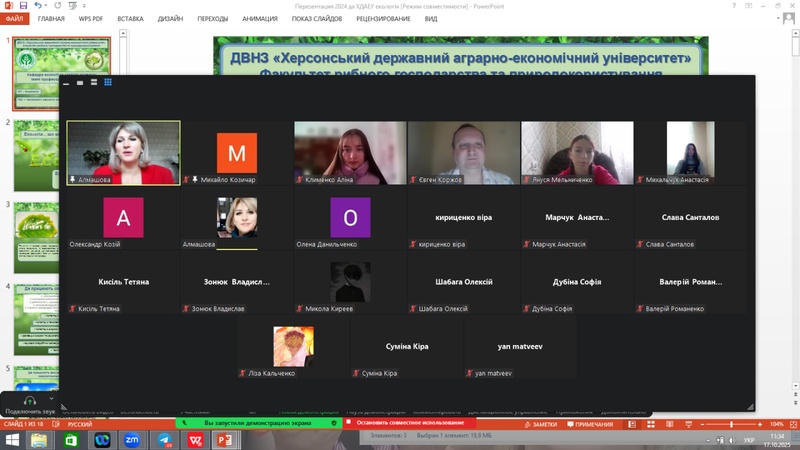
Task: Open the Windows Start menu
Action: click(x=12, y=440)
